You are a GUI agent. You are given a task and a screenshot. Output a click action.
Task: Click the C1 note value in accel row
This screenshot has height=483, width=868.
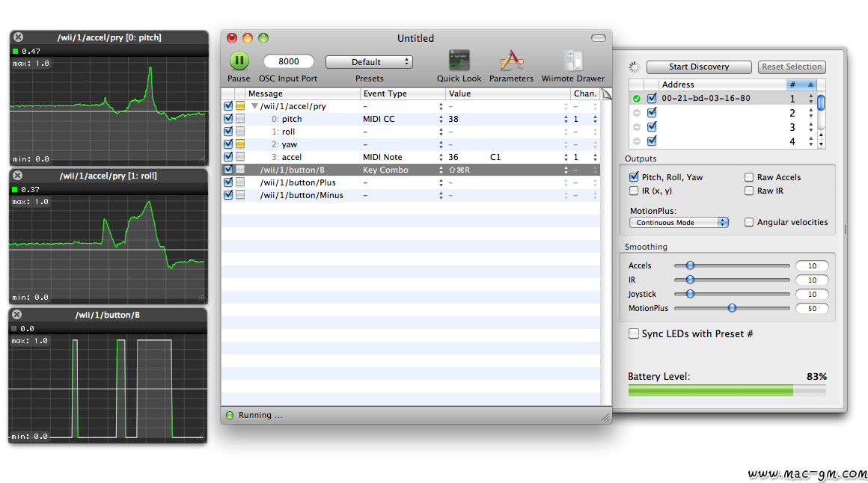(495, 157)
